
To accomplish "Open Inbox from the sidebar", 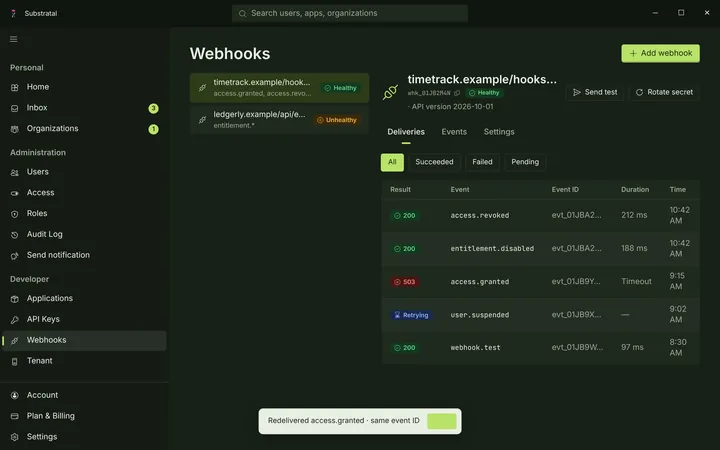I will [84, 108].
